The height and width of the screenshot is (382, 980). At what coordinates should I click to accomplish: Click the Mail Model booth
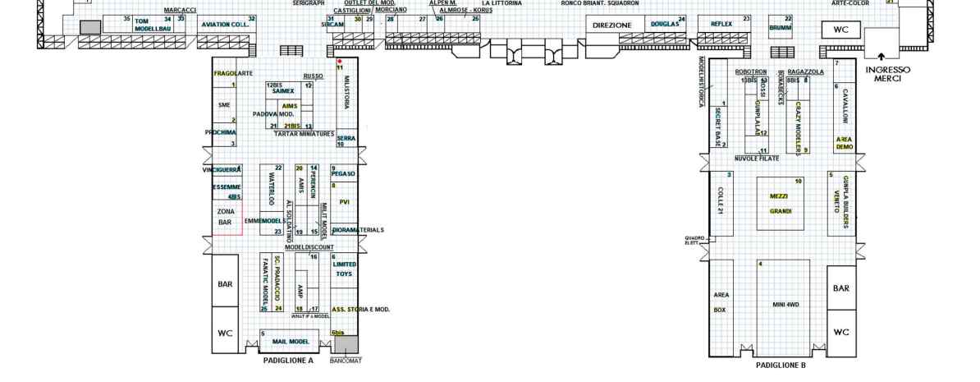click(295, 342)
